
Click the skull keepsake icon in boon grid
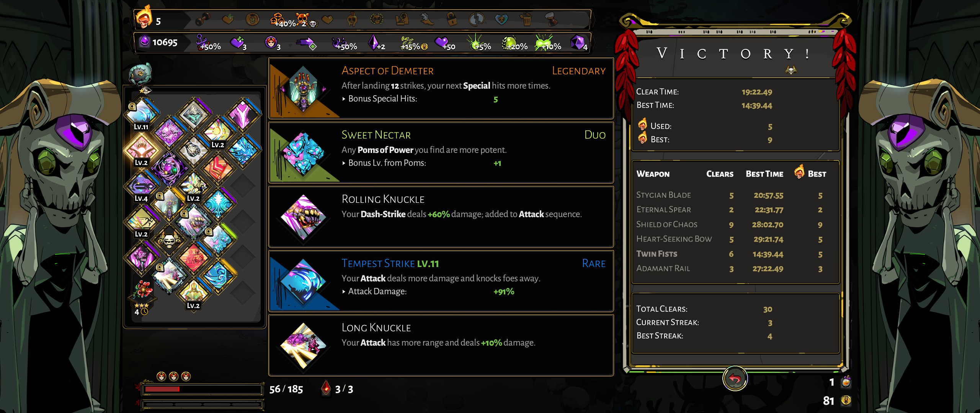click(169, 241)
